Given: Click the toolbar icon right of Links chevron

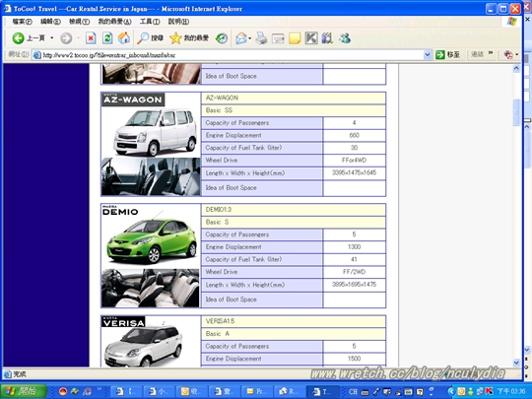Looking at the screenshot, I should tap(508, 54).
